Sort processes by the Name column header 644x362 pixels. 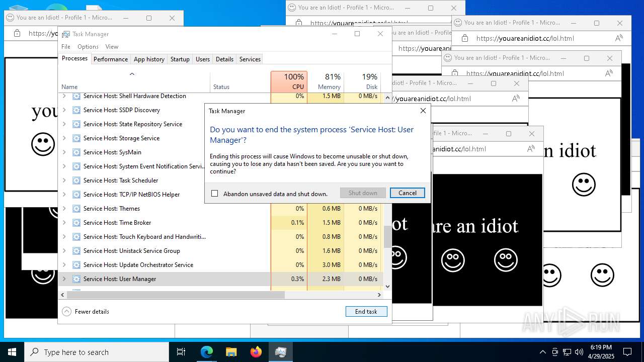point(135,81)
